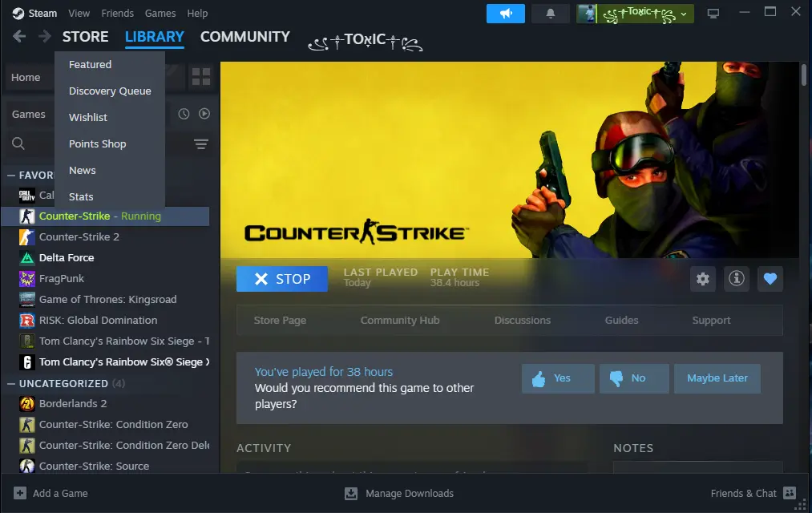Select Tom Clancy's Rainbow Six® Siege X entry
812x513 pixels.
(106, 362)
